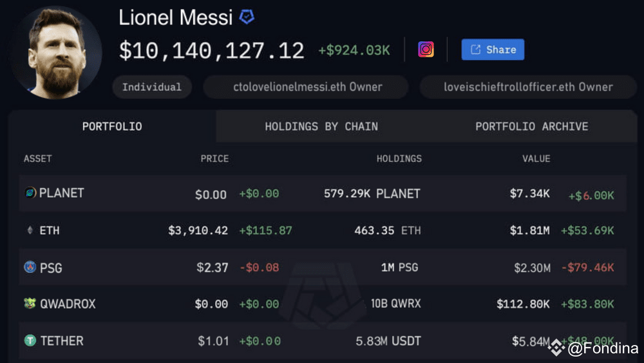Switch to the Portfolio tab
Screen dimensions: 644x363
click(x=112, y=126)
